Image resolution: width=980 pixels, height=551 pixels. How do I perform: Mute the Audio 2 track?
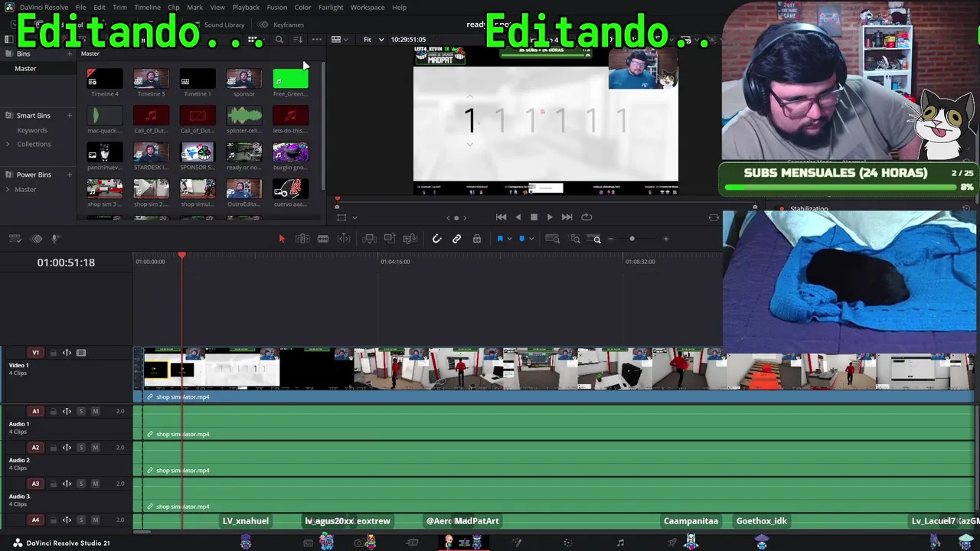(x=95, y=448)
